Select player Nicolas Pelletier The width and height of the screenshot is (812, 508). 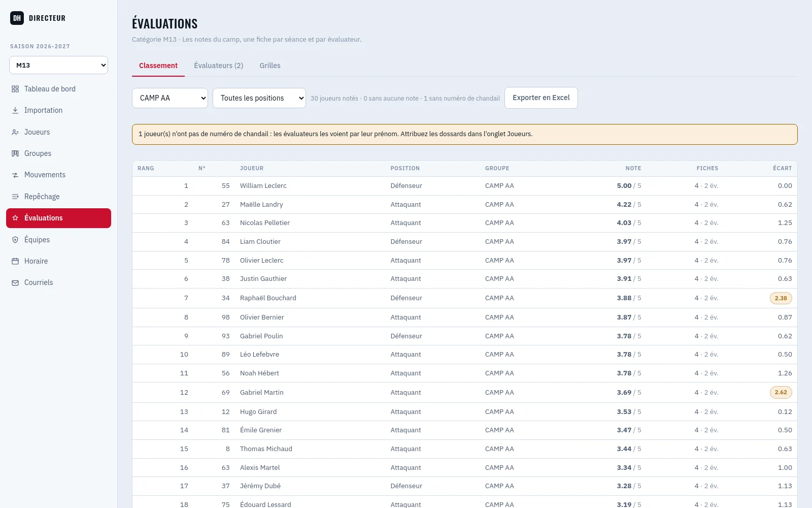(265, 223)
